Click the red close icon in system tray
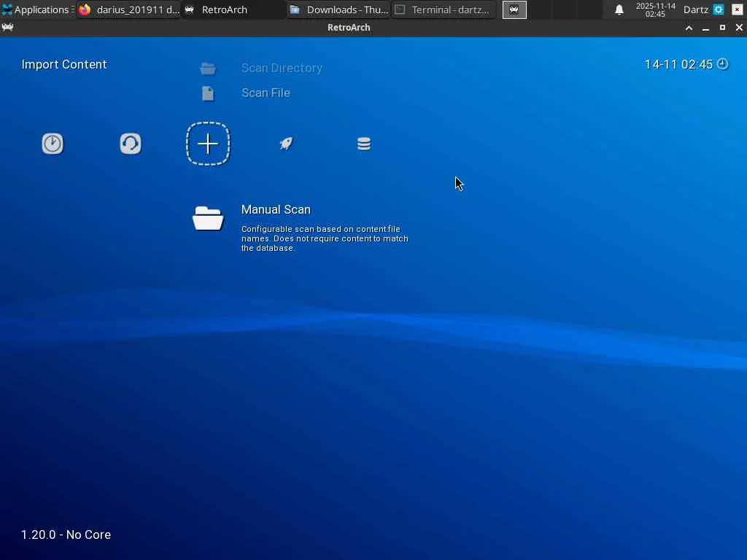Screen dimensions: 747x560 point(737,9)
